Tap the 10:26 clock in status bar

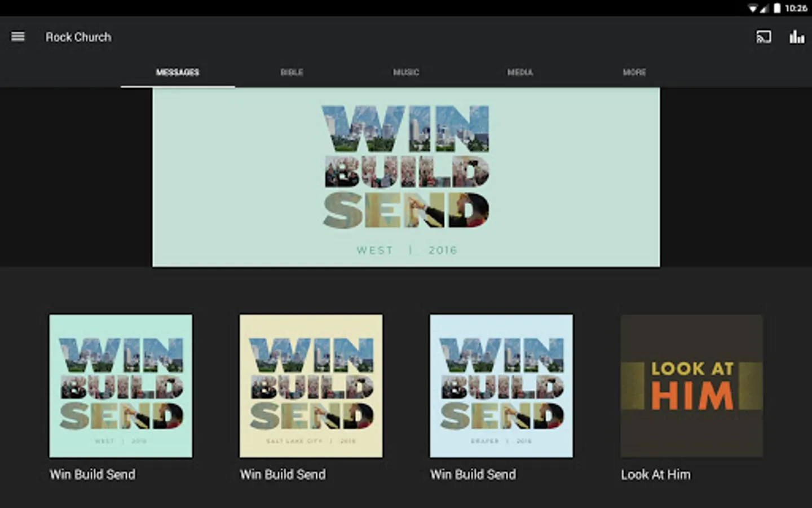tap(796, 8)
